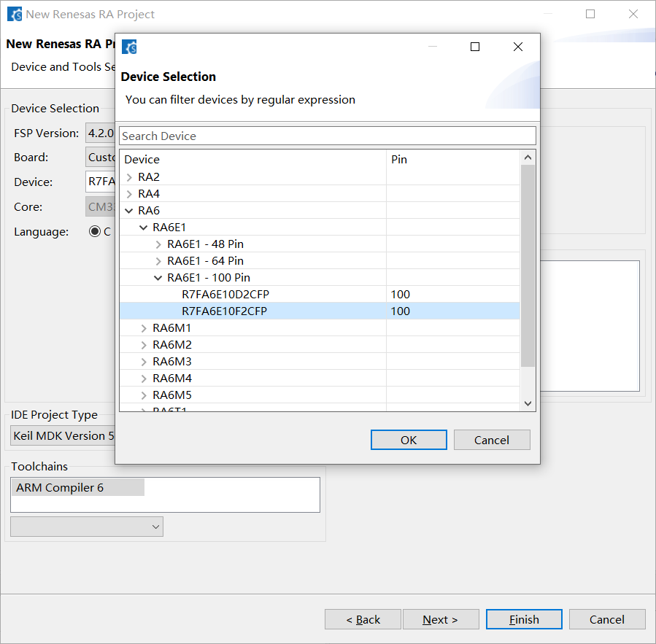Image resolution: width=656 pixels, height=644 pixels.
Task: Select device R7FA6E10D2CFP
Action: [225, 295]
